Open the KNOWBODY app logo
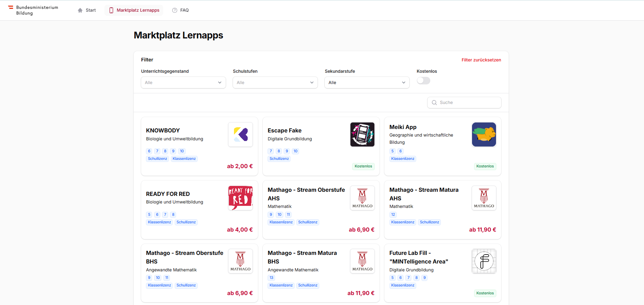 [x=240, y=134]
